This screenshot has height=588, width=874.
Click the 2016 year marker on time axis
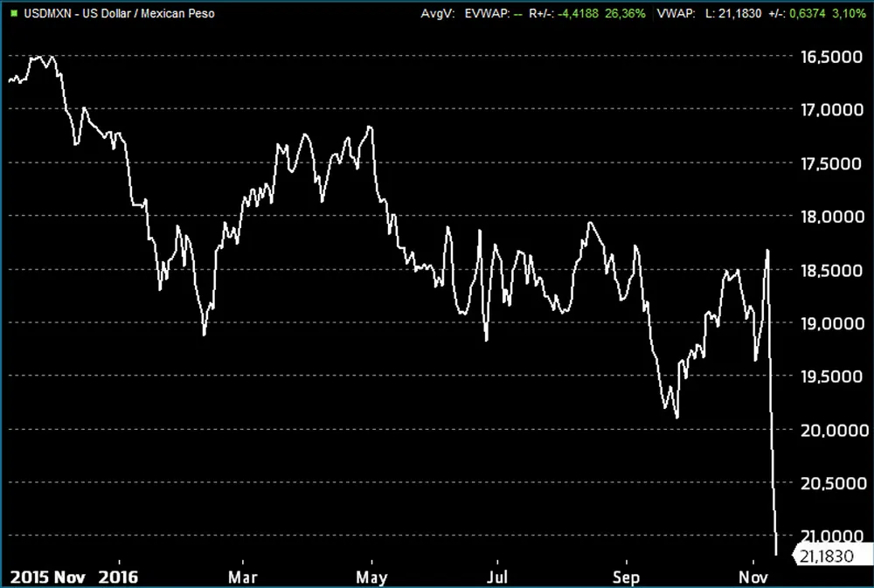pyautogui.click(x=120, y=577)
